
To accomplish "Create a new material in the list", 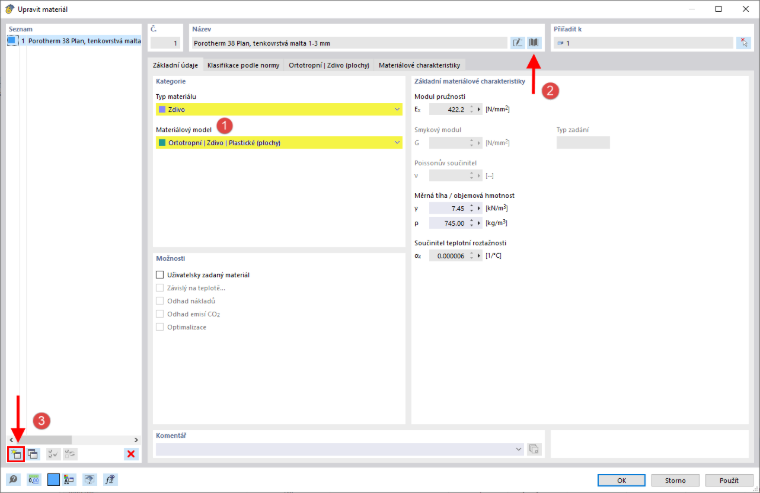I will pos(16,454).
